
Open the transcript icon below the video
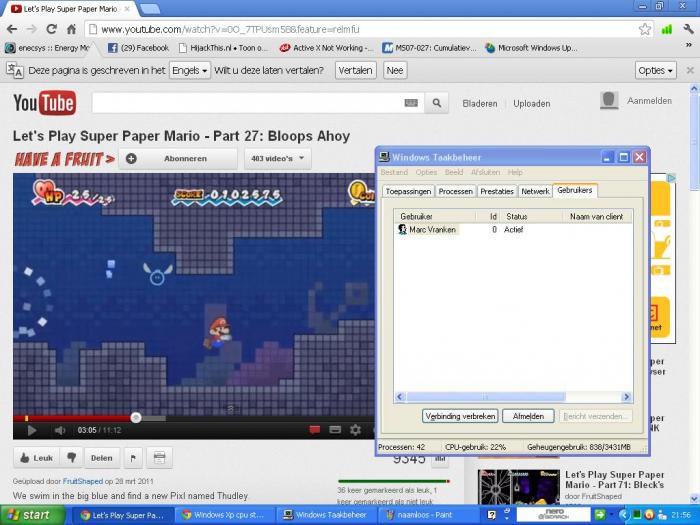pyautogui.click(x=159, y=458)
